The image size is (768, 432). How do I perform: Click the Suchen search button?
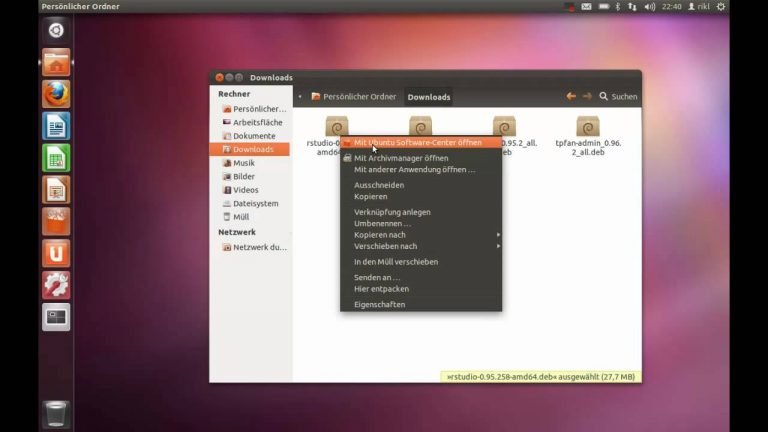(x=618, y=96)
